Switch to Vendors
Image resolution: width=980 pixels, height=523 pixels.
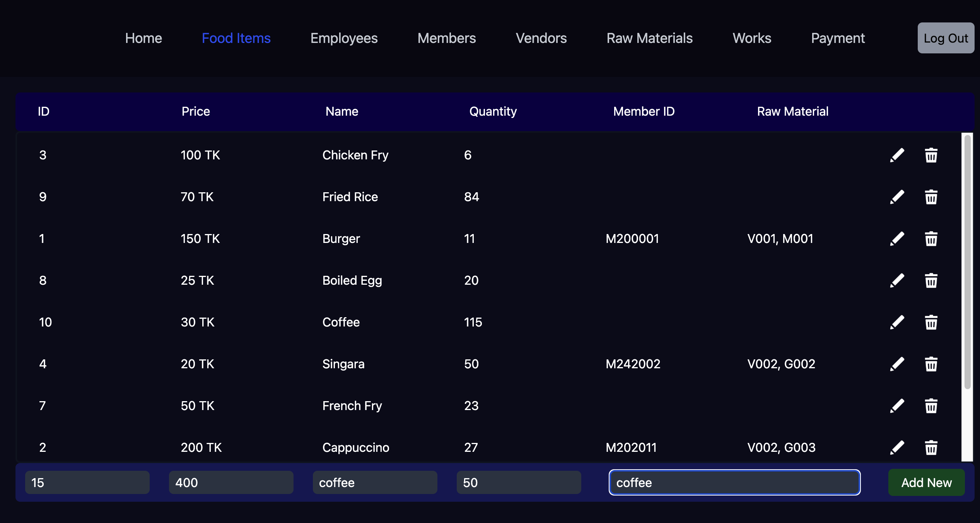pyautogui.click(x=541, y=38)
